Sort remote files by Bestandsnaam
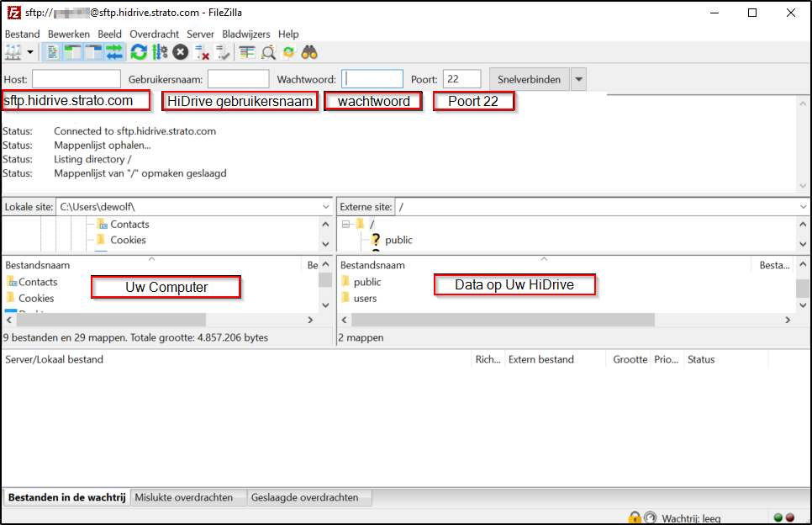 pos(544,265)
